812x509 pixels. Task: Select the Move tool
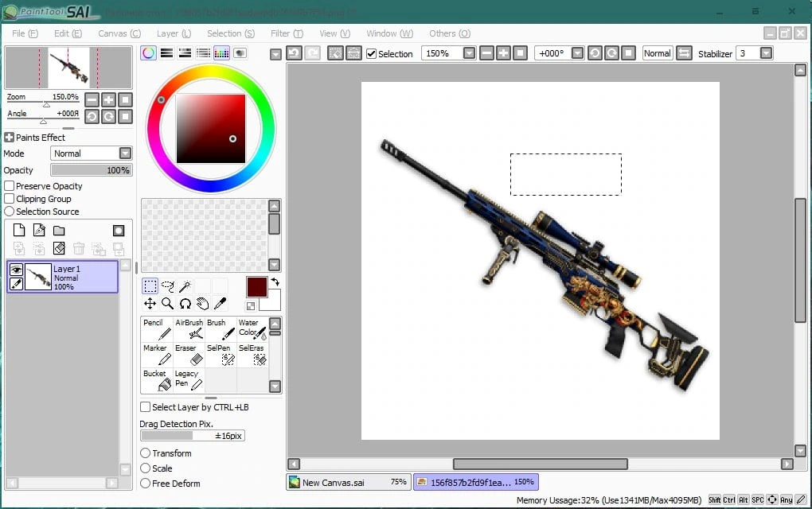coord(150,304)
